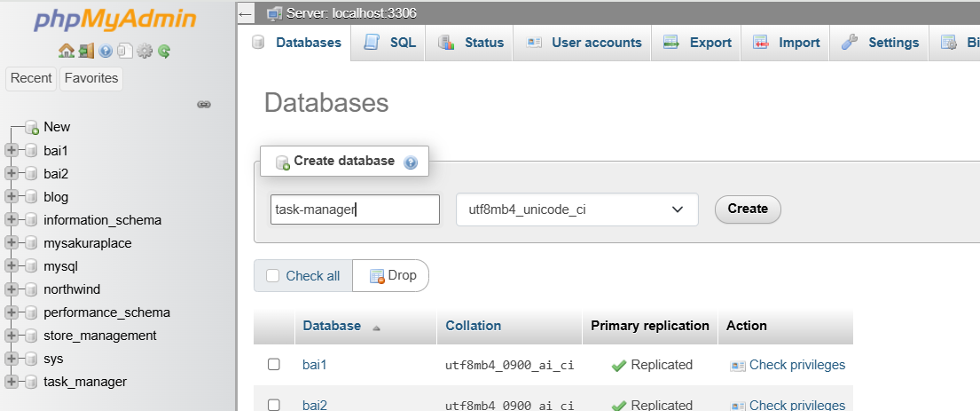Sort by the Collation column header

click(473, 326)
